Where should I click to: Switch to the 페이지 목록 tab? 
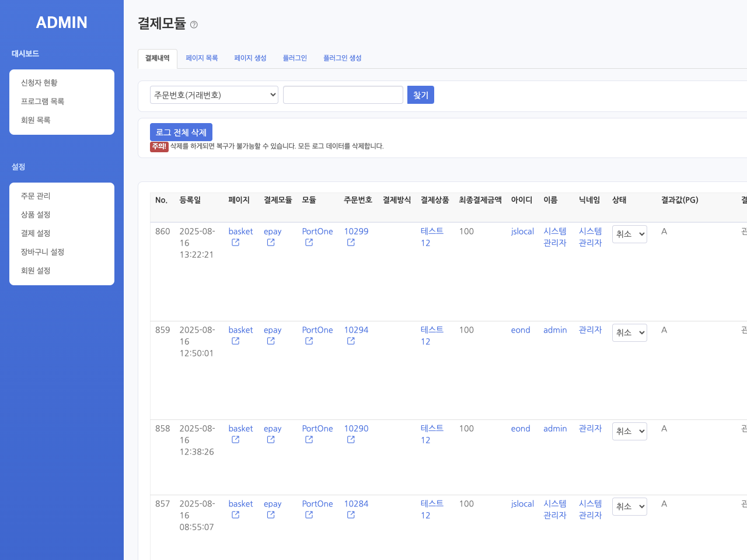pos(201,58)
